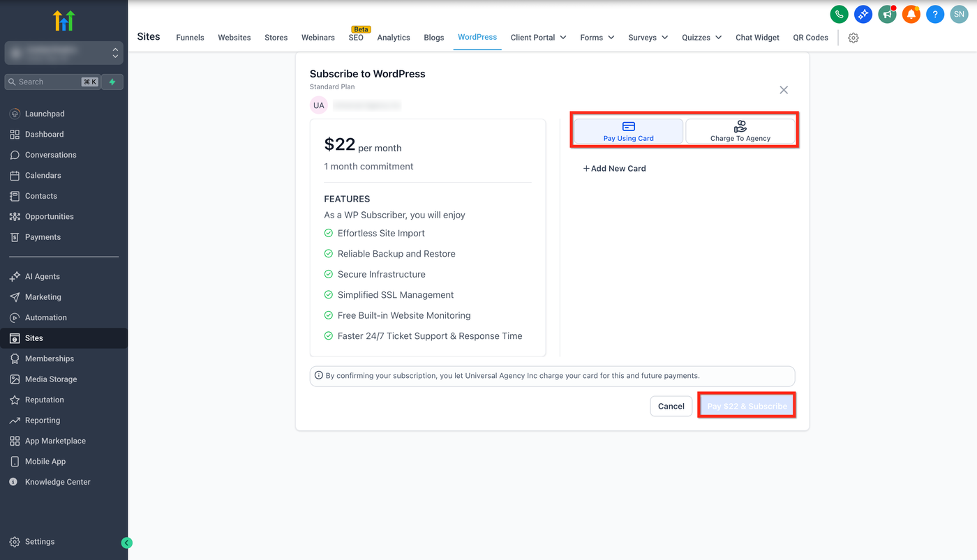
Task: Select the Charge To Agency option
Action: 740,131
